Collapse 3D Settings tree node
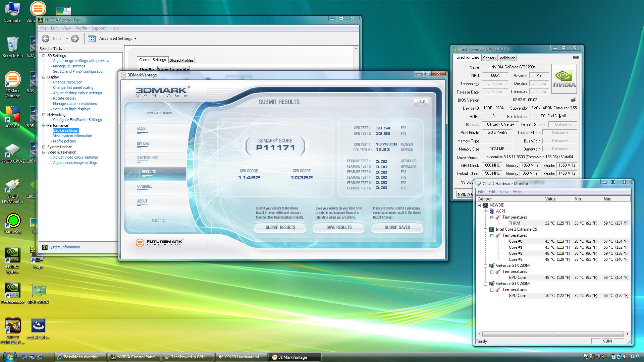 (x=44, y=56)
